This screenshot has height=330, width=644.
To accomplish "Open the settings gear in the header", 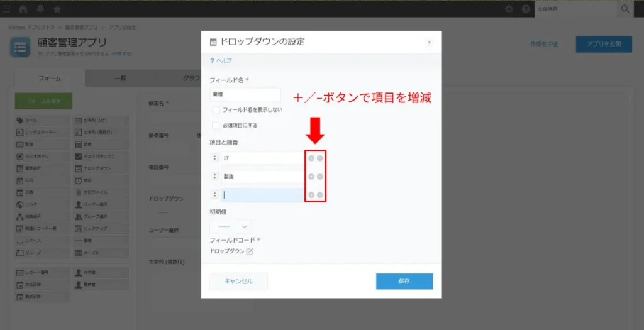I will click(x=509, y=9).
